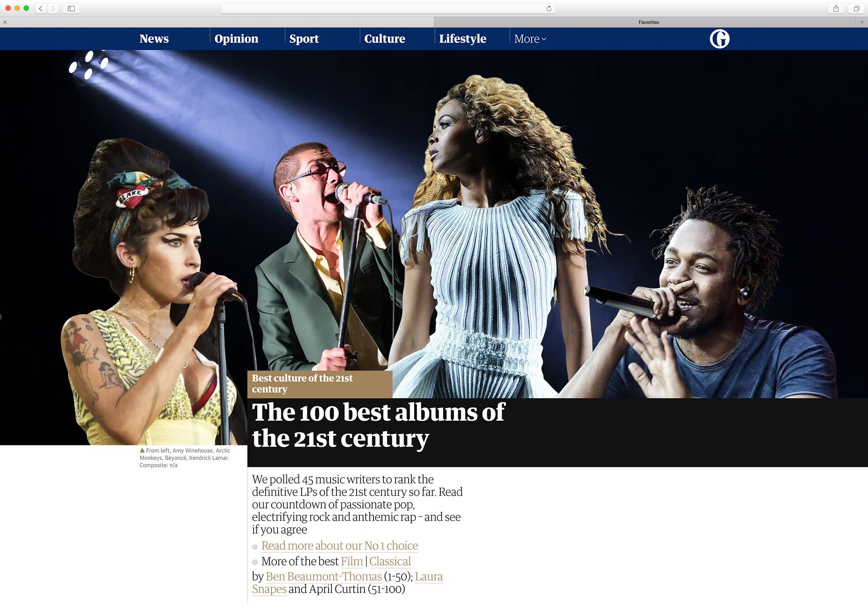The height and width of the screenshot is (612, 868).
Task: Follow the Film link
Action: tap(352, 561)
